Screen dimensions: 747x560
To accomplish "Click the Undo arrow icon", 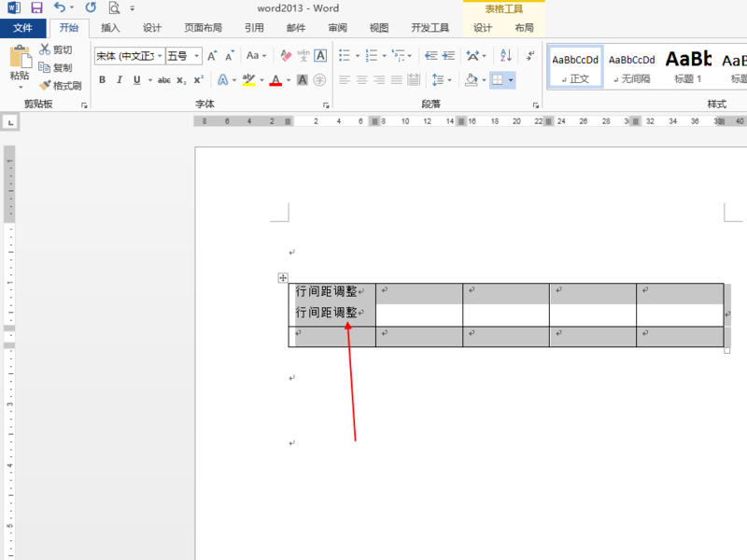I will click(x=60, y=7).
